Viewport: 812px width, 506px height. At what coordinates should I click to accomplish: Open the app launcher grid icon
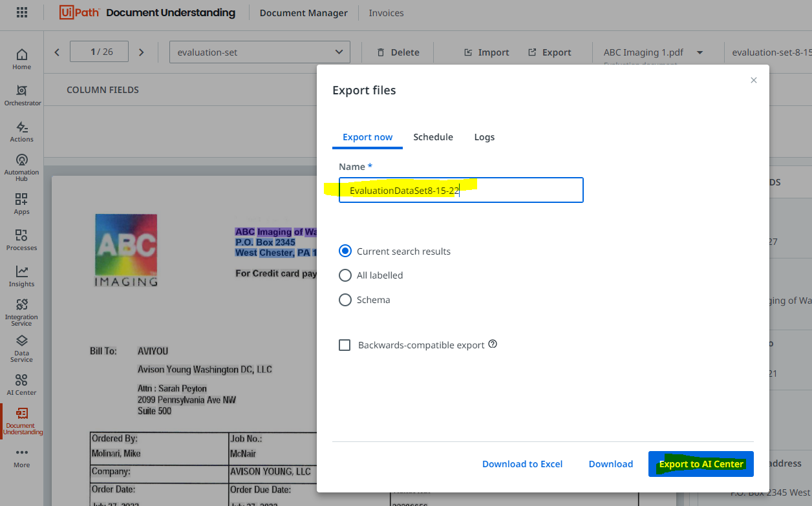22,12
